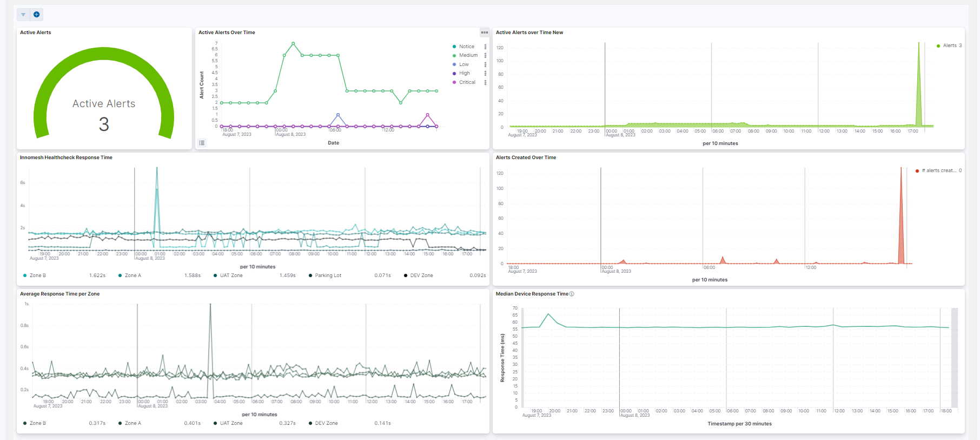Image resolution: width=980 pixels, height=440 pixels.
Task: Toggle High series in legend
Action: coord(465,73)
